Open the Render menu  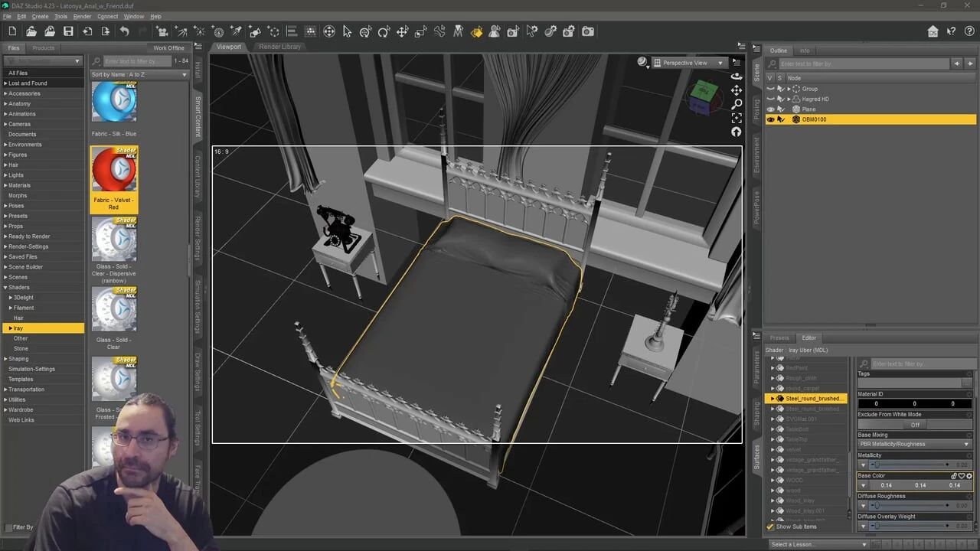pos(82,16)
